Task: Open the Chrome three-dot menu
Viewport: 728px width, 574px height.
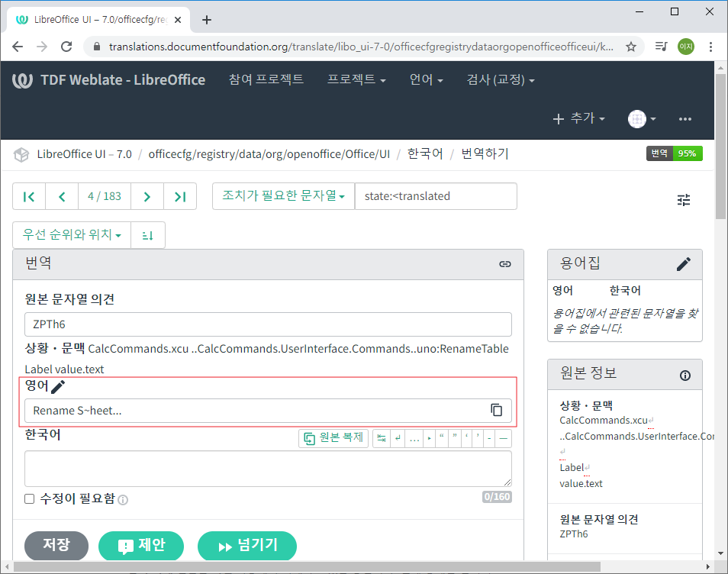Action: pos(710,47)
